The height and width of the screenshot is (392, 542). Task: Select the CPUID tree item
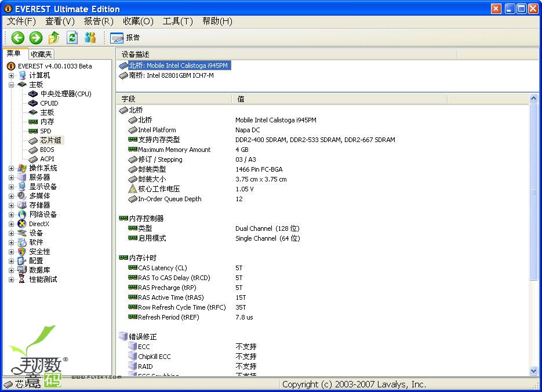click(49, 103)
